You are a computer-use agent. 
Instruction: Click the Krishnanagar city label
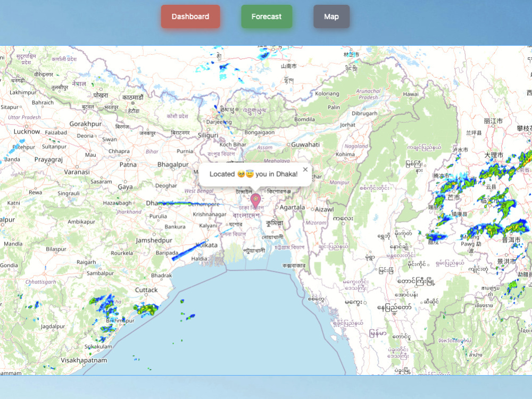pos(209,214)
